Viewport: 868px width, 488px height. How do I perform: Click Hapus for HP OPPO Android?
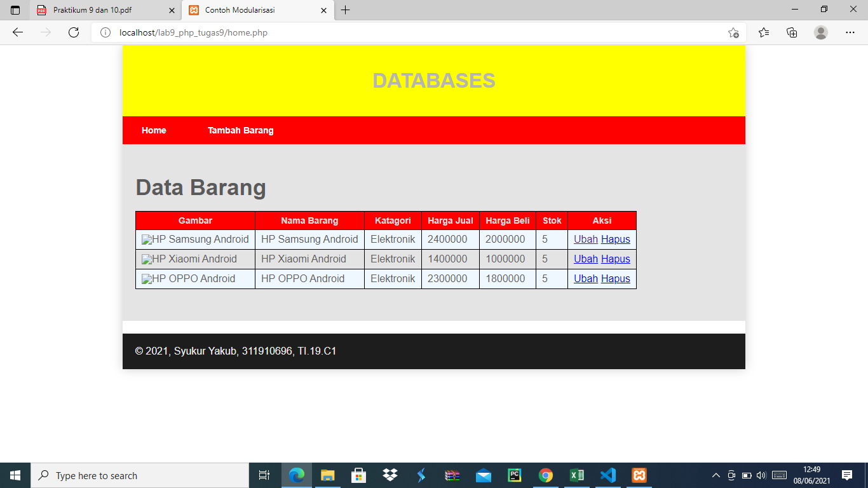[615, 278]
